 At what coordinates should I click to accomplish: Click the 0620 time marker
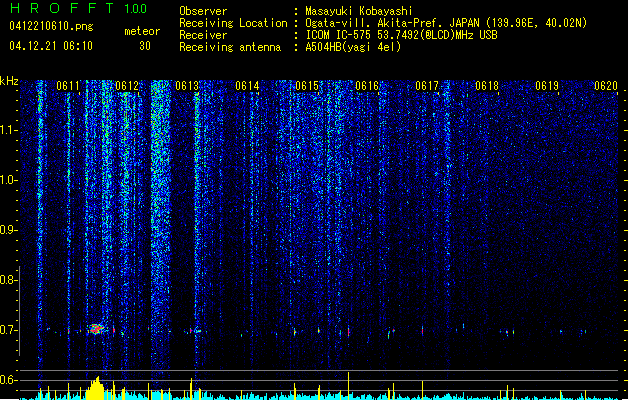(x=606, y=86)
